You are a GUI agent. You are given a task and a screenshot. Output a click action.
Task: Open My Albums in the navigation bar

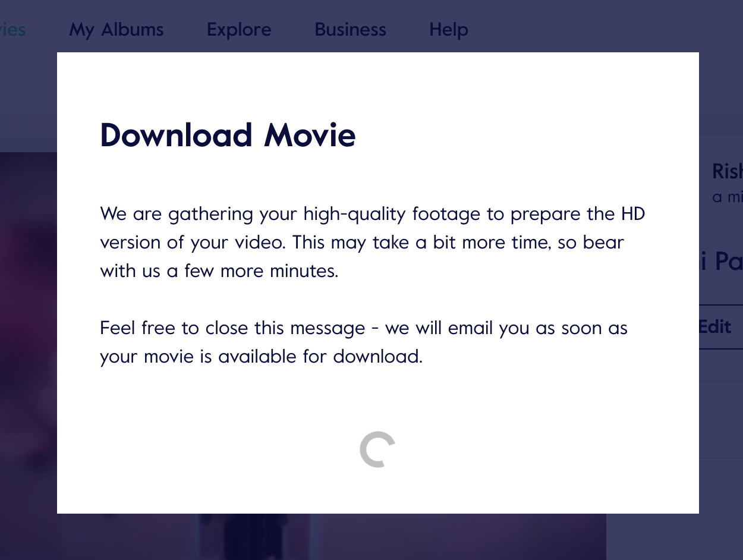[116, 30]
